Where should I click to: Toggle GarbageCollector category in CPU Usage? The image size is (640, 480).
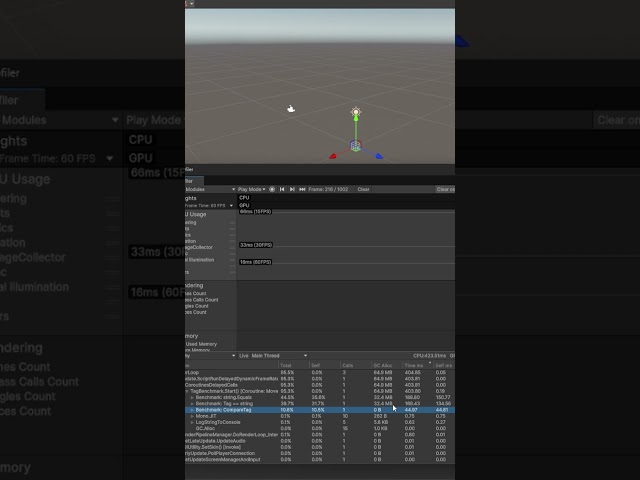[x=200, y=247]
